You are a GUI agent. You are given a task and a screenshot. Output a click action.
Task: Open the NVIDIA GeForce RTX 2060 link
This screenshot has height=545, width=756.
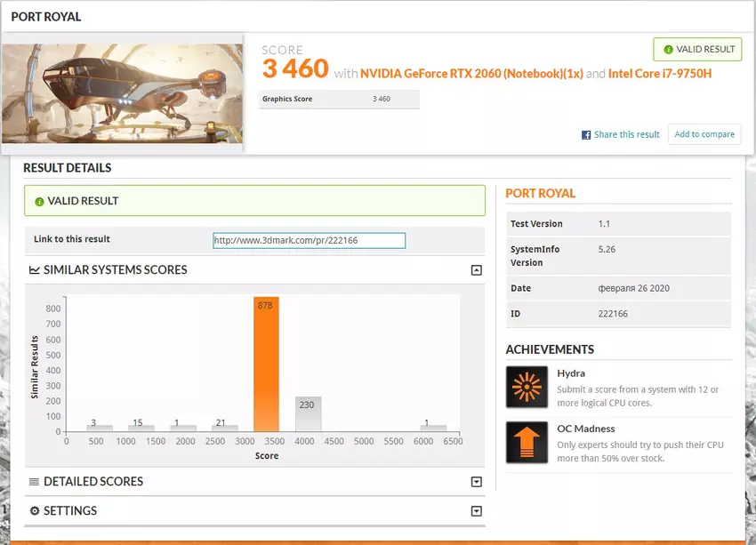pos(458,73)
